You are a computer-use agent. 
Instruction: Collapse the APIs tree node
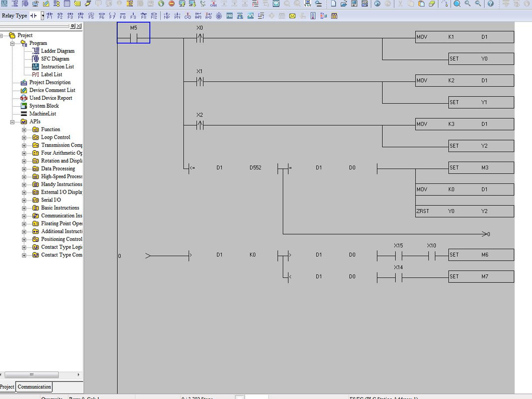pyautogui.click(x=12, y=122)
